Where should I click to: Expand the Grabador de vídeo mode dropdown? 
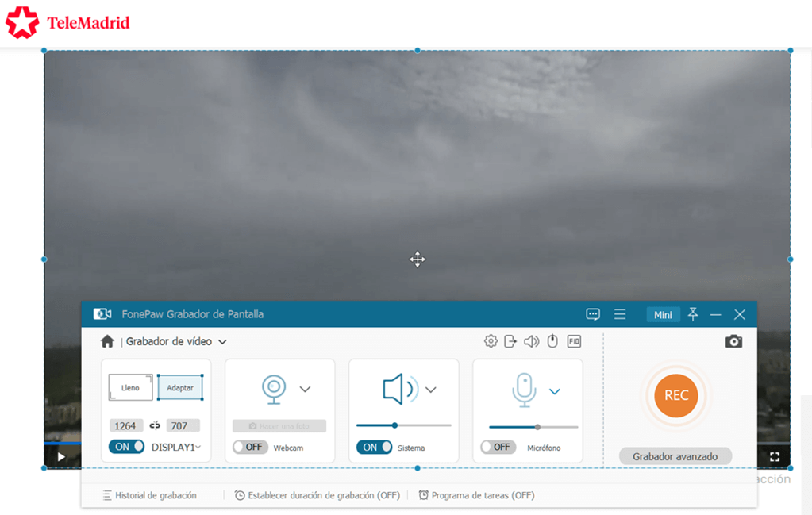223,341
